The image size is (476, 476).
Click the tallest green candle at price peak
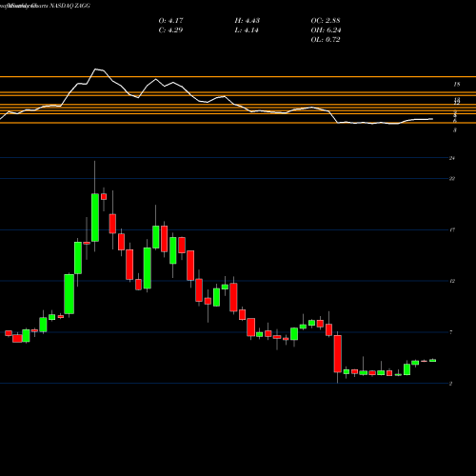[95, 217]
